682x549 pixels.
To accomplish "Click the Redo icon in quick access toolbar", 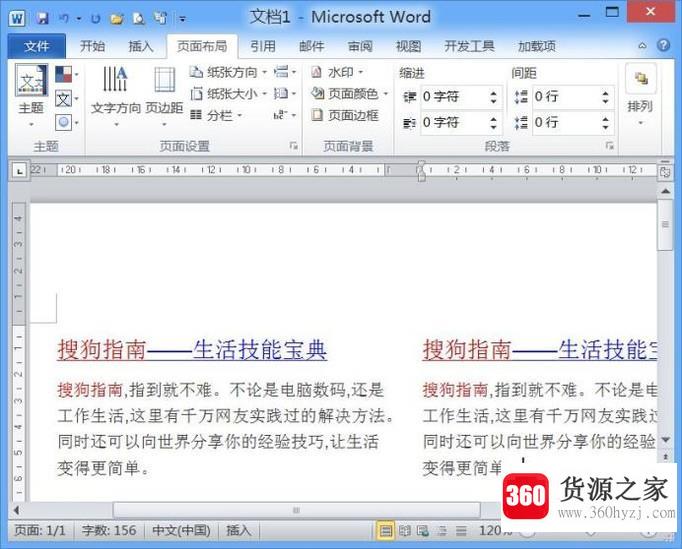I will pos(95,18).
